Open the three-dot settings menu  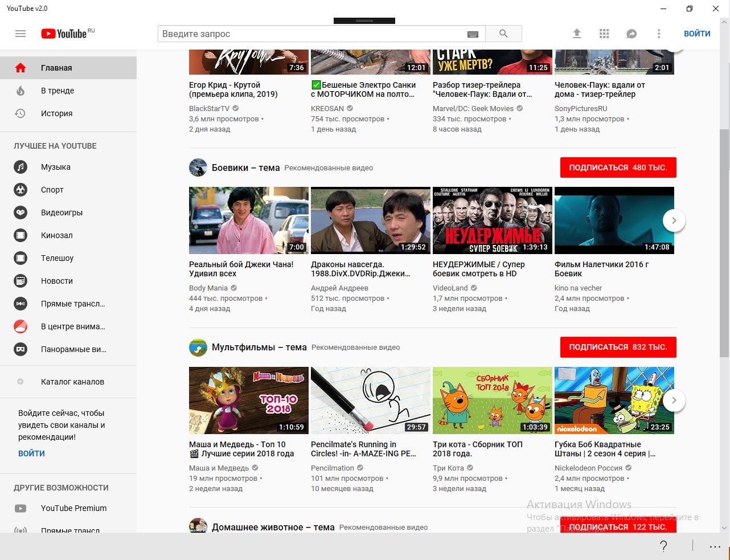pyautogui.click(x=659, y=34)
